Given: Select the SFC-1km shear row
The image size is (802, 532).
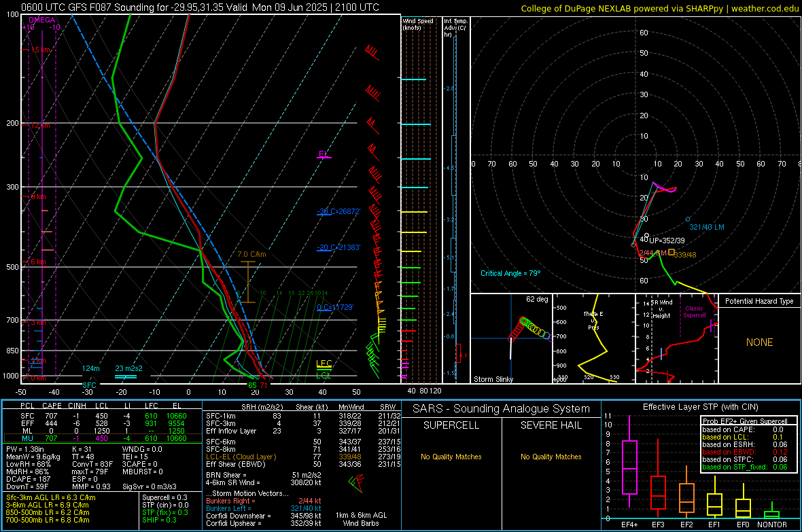Looking at the screenshot, I should click(x=303, y=416).
